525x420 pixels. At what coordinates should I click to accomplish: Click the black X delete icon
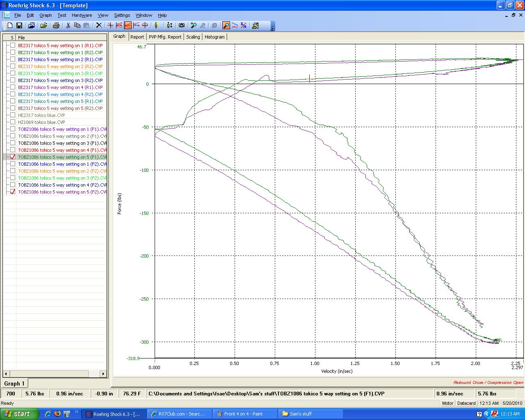98,25
